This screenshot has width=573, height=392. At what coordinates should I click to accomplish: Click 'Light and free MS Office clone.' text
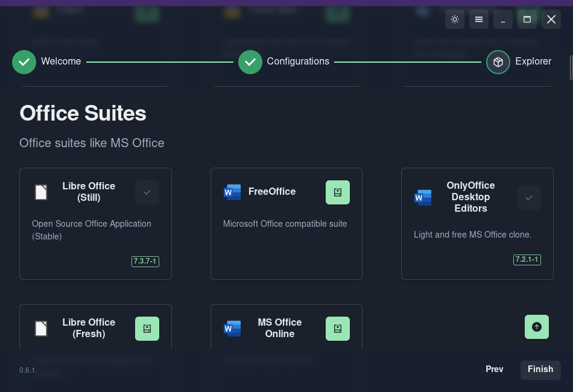click(x=472, y=235)
